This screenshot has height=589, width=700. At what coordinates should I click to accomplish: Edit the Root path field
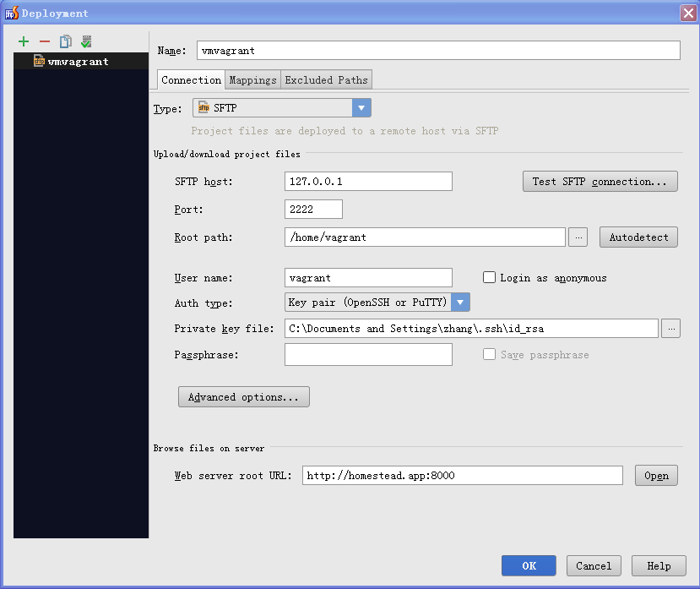coord(425,237)
